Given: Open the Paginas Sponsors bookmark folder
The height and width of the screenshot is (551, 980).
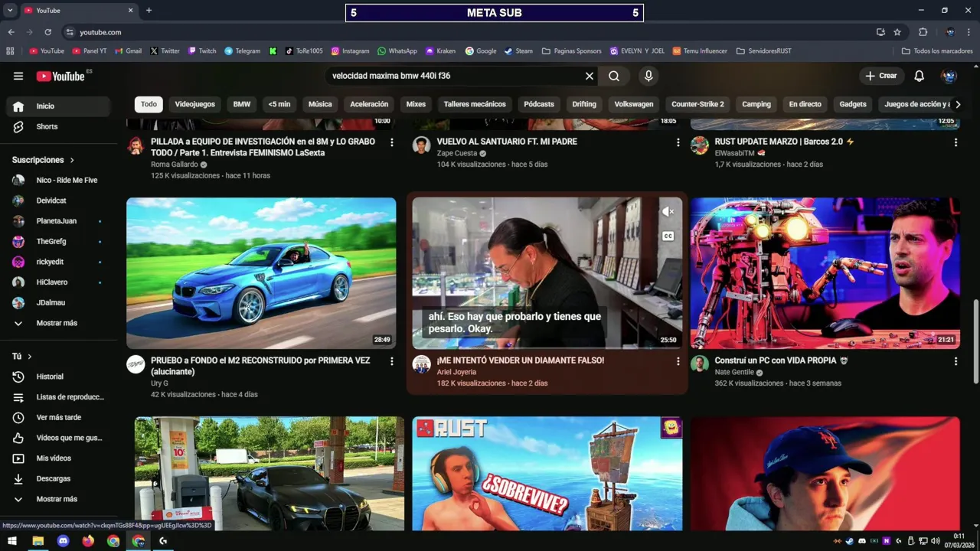Looking at the screenshot, I should coord(571,51).
